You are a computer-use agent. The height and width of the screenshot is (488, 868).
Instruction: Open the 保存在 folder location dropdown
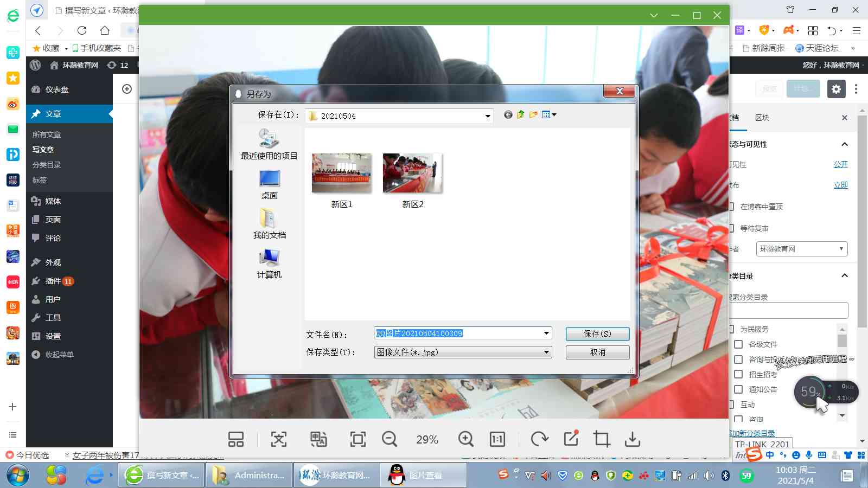tap(488, 116)
